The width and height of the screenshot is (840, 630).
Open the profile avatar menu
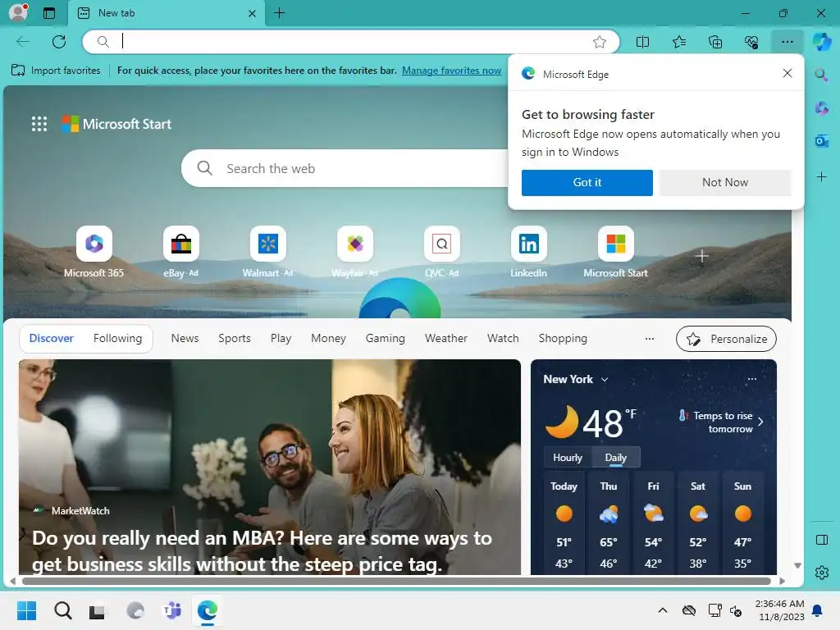click(18, 12)
